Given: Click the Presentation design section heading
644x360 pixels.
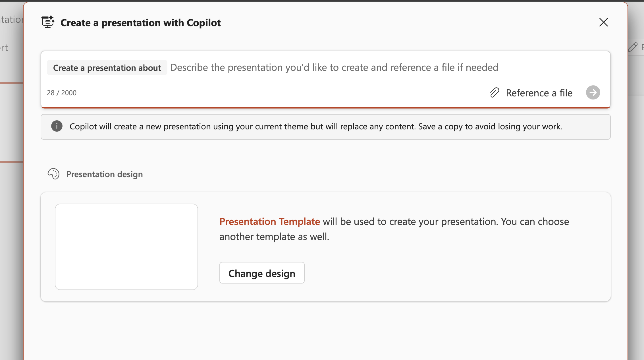Looking at the screenshot, I should [x=105, y=174].
